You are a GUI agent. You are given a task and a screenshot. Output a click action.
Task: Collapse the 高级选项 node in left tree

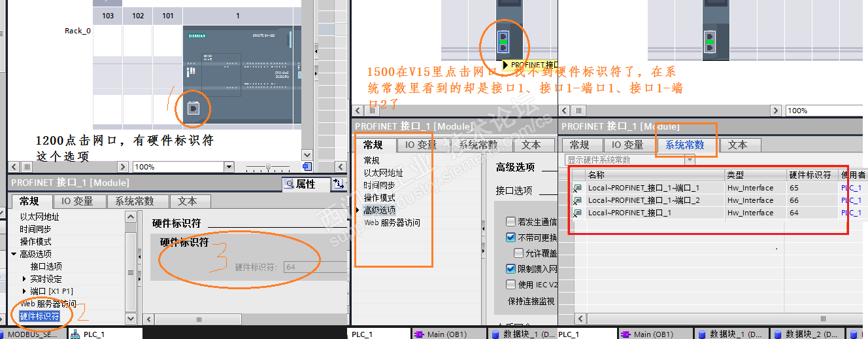tap(15, 254)
